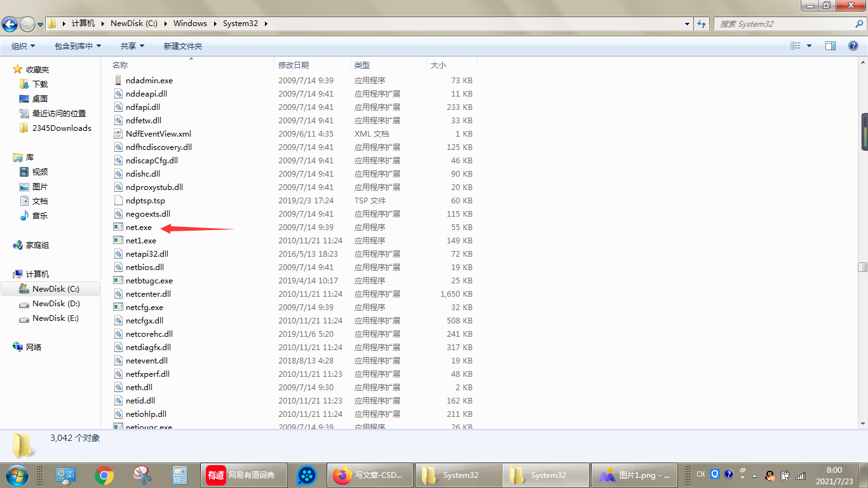Switch to 网易有道词典 taskbar button
The height and width of the screenshot is (488, 868).
[x=244, y=475]
